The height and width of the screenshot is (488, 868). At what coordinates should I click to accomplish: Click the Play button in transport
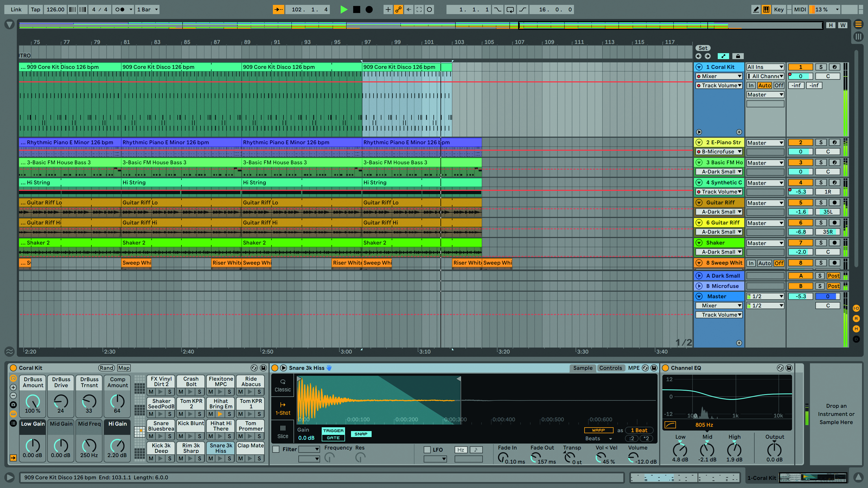[x=343, y=9]
